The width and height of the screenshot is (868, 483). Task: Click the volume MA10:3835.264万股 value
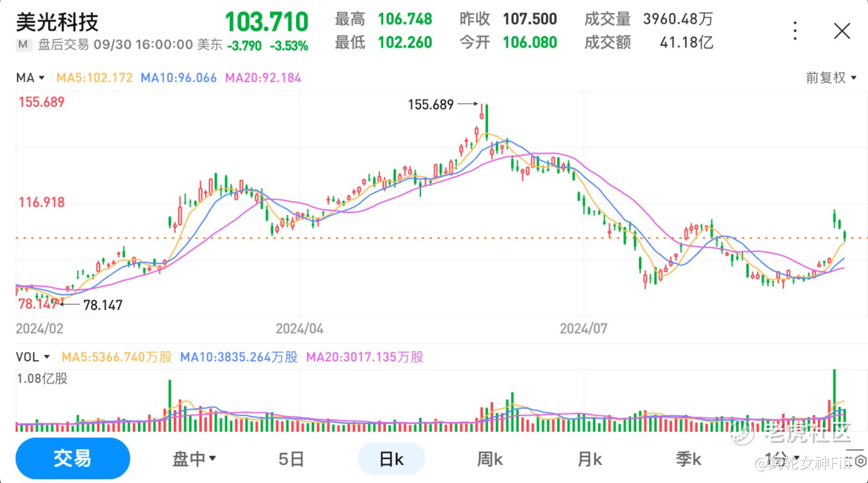point(239,357)
